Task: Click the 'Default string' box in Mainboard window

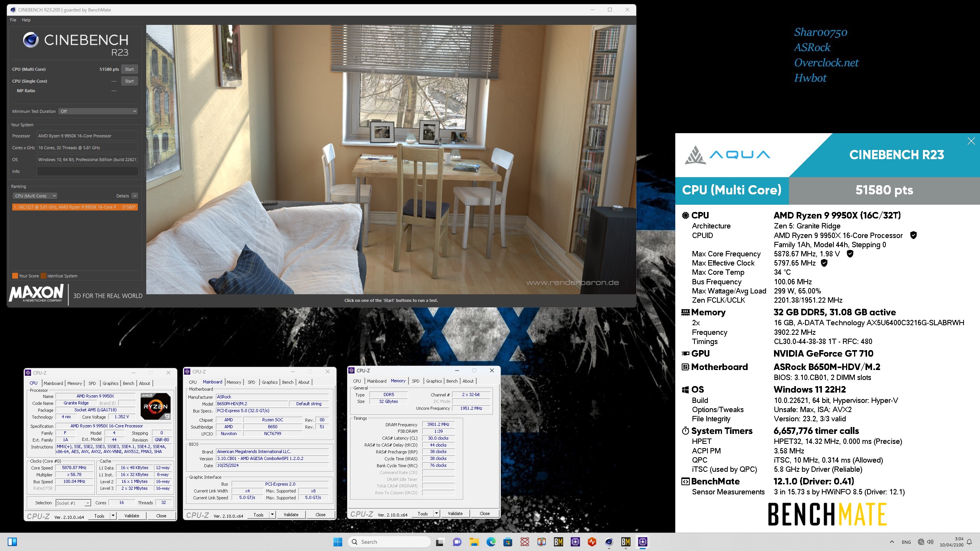Action: [309, 404]
